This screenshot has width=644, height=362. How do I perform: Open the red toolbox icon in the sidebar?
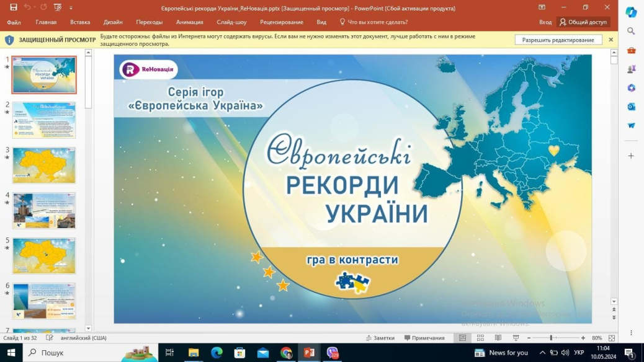tap(631, 50)
